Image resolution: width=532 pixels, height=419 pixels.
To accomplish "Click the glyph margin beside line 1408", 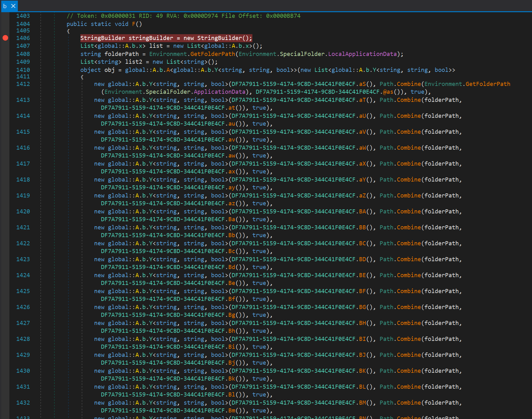I will pos(5,54).
